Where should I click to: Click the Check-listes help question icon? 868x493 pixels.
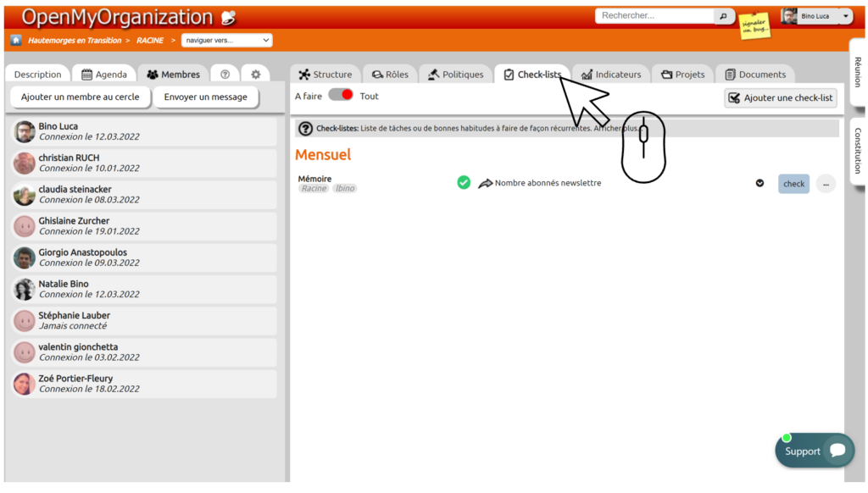click(305, 129)
